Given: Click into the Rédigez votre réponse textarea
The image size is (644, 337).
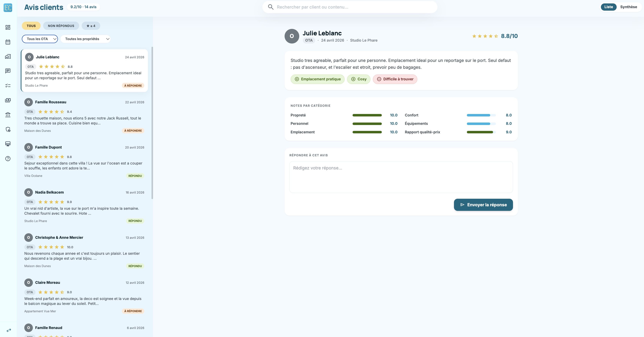Looking at the screenshot, I should 401,177.
